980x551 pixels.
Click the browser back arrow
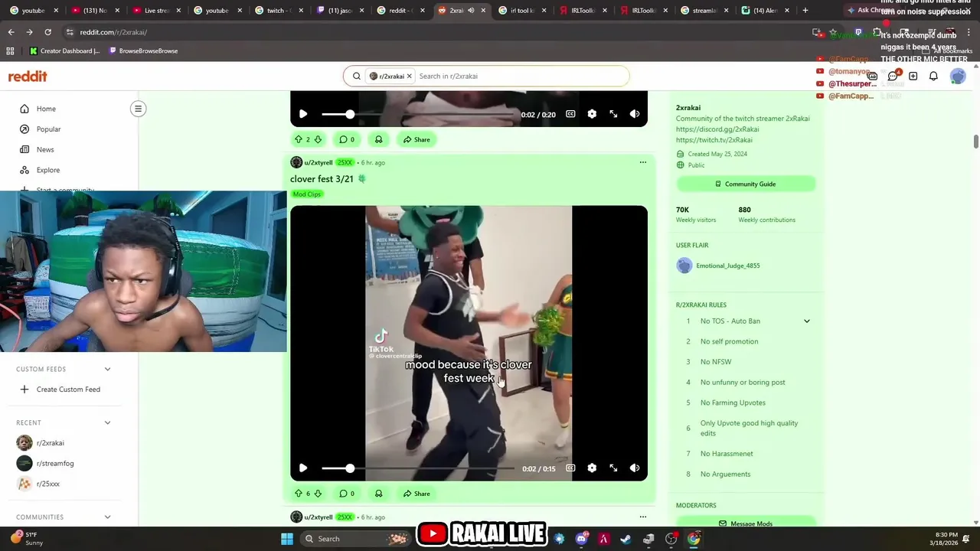tap(11, 32)
